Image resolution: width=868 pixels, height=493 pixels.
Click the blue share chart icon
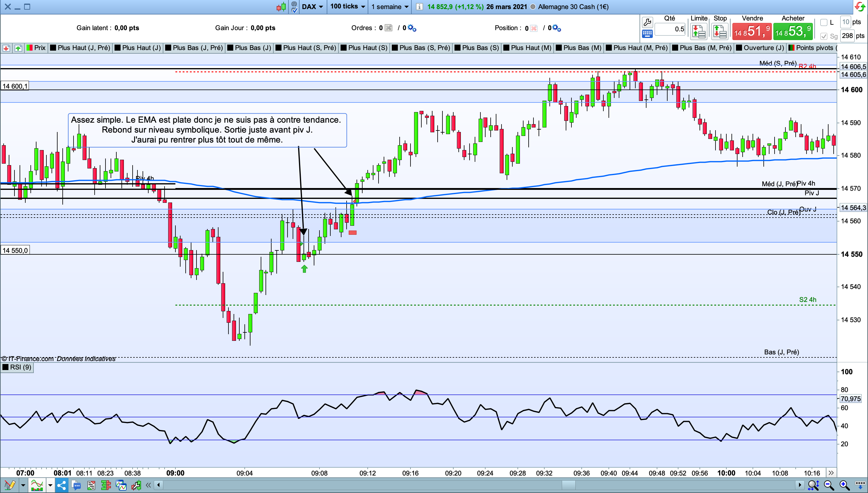pyautogui.click(x=61, y=485)
